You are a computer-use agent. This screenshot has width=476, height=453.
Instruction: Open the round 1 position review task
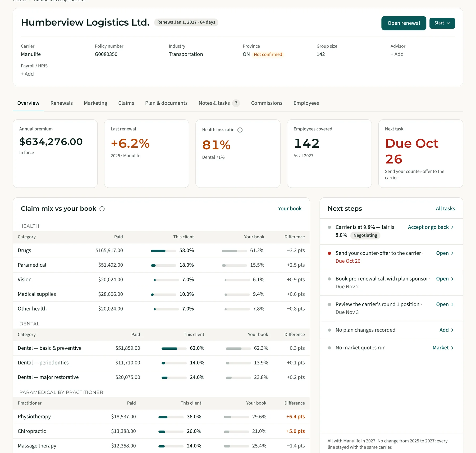click(445, 304)
